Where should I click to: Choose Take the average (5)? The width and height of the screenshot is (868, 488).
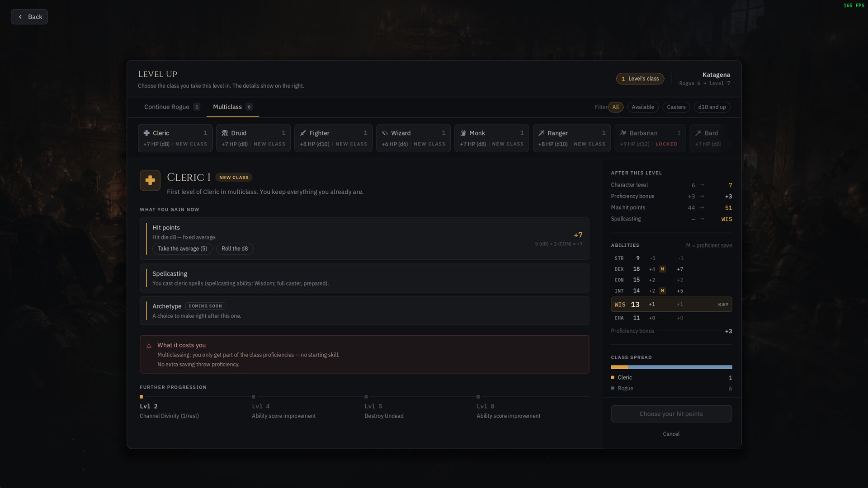coord(182,249)
